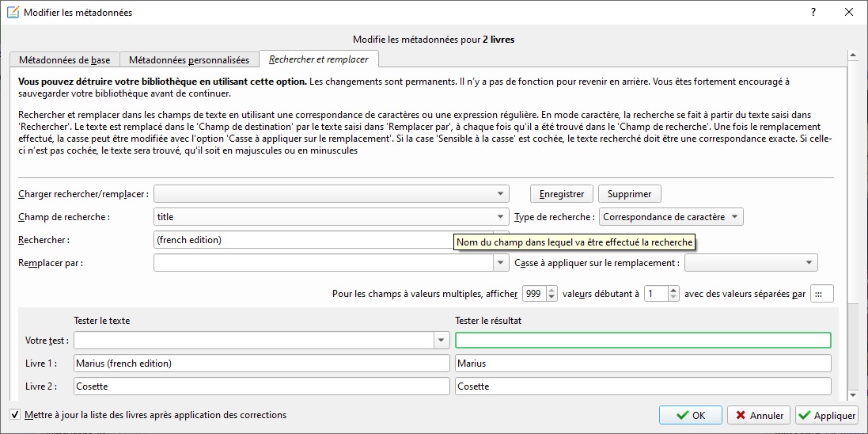Click the Calibre edit icon in title bar
This screenshot has width=868, height=434.
pyautogui.click(x=13, y=13)
